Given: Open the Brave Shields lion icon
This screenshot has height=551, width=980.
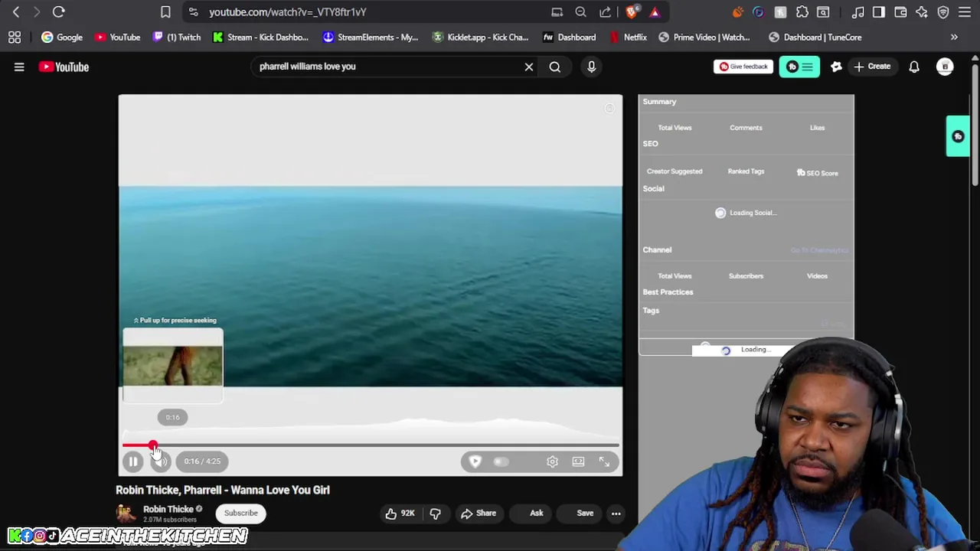Looking at the screenshot, I should (x=632, y=12).
